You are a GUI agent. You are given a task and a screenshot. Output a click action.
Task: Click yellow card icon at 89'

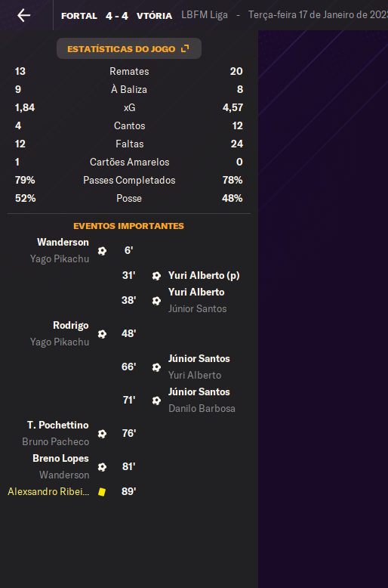102,491
